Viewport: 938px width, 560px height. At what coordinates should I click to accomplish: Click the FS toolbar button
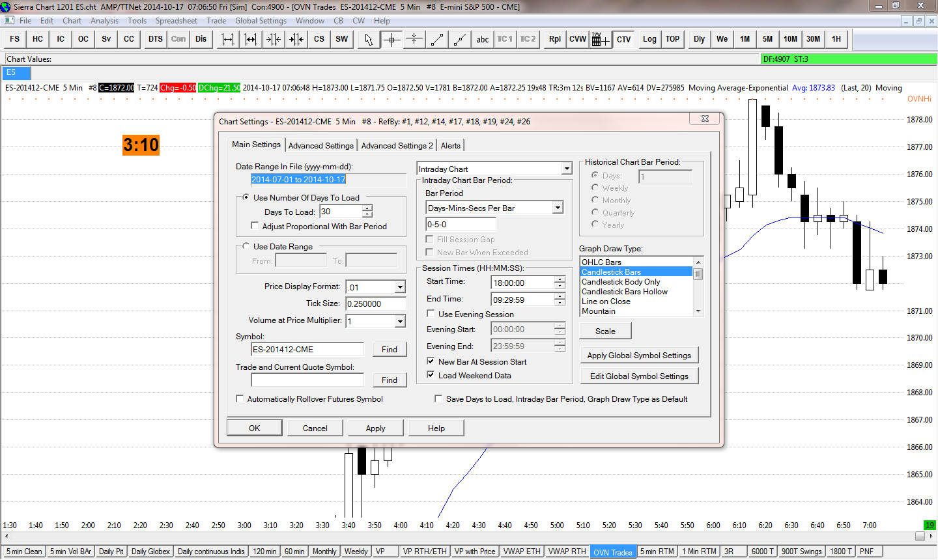(x=15, y=39)
